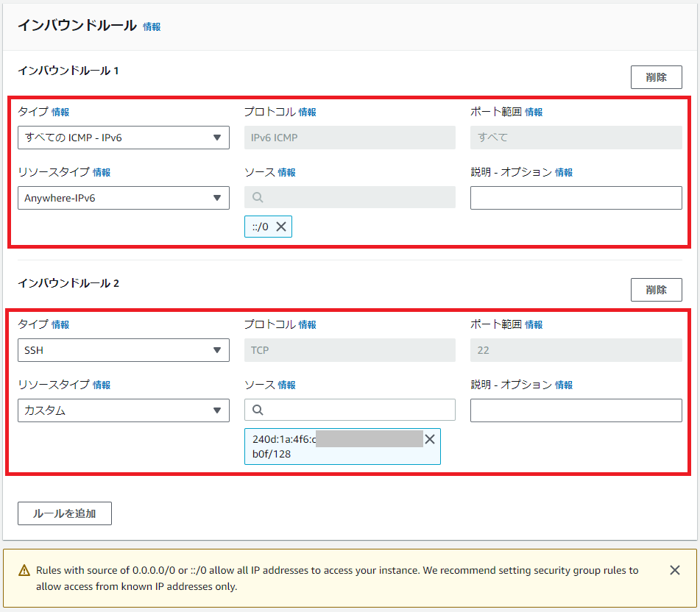Click search icon in rule 2 source field
700x612 pixels.
(x=258, y=410)
